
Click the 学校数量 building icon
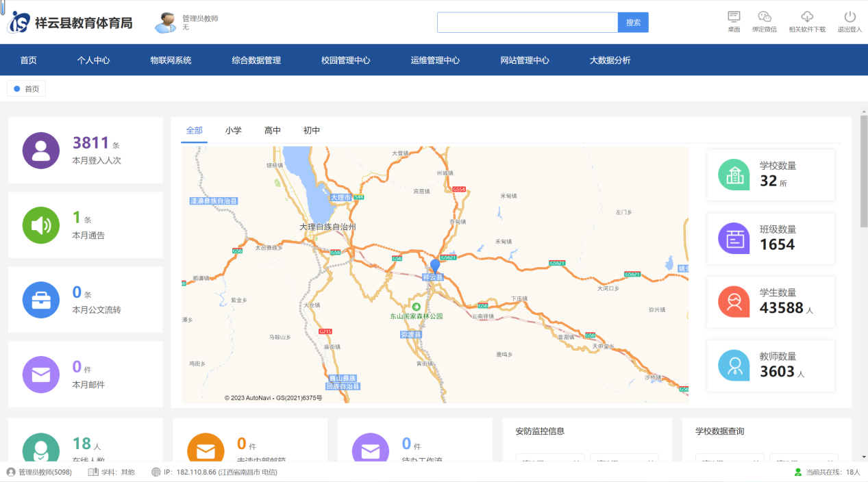pos(734,175)
